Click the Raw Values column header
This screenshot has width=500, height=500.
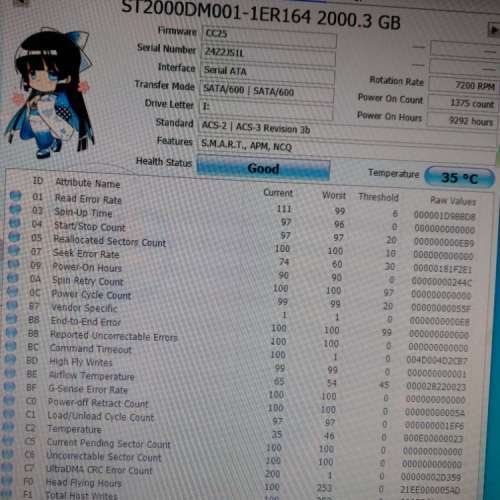tap(453, 200)
